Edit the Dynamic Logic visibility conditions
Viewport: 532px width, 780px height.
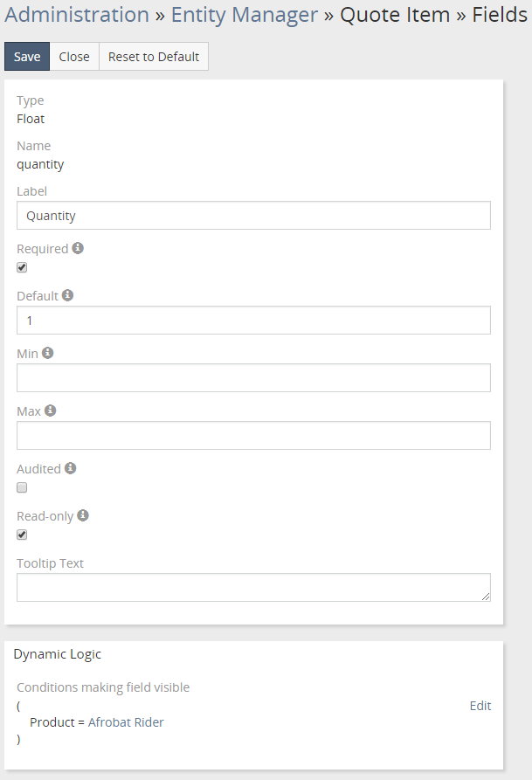(480, 706)
